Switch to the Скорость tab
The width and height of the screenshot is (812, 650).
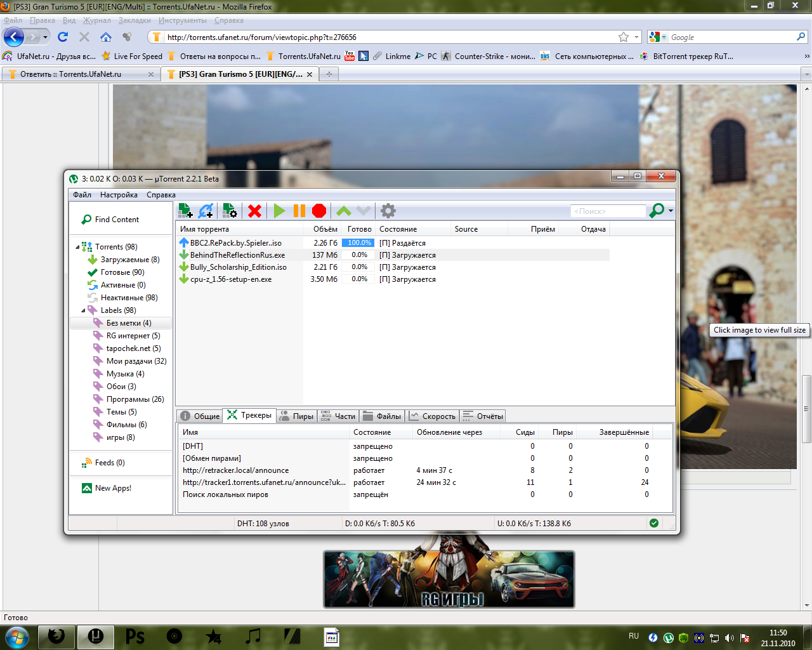coord(433,416)
